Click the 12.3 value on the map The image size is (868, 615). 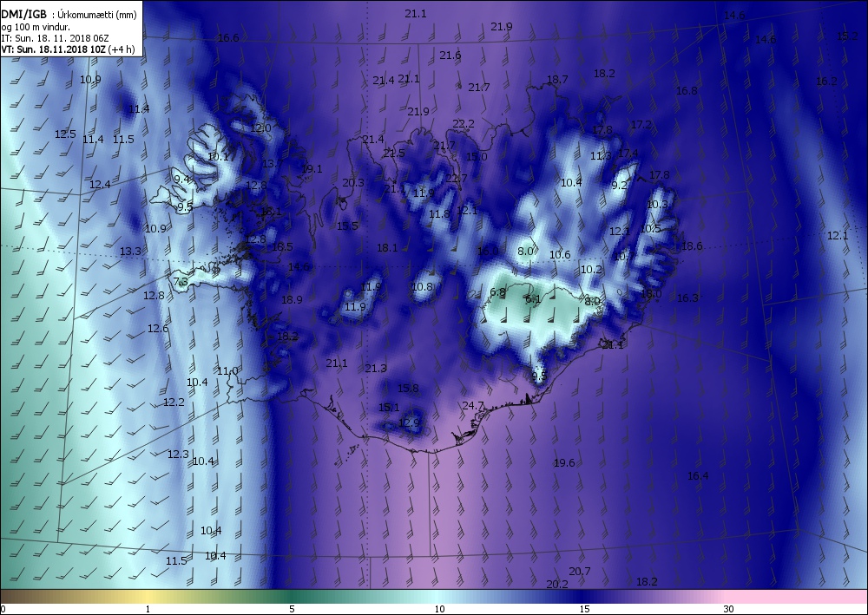(178, 454)
